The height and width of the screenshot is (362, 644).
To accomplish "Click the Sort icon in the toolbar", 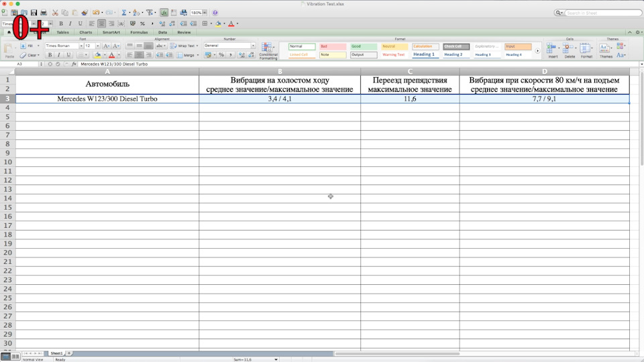I will pos(136,13).
